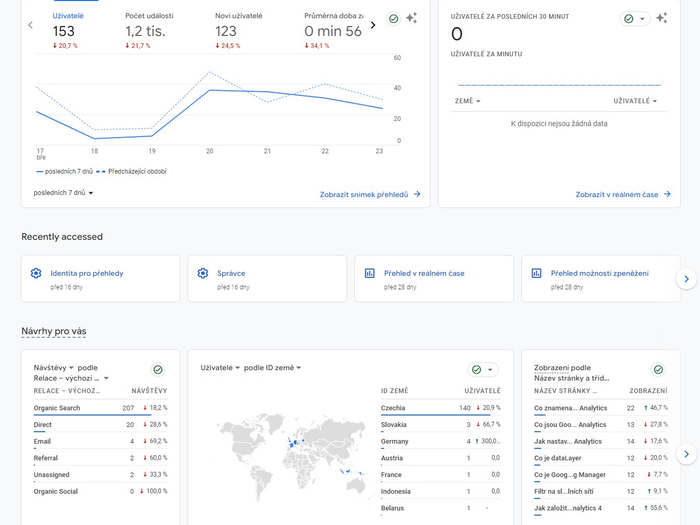Image resolution: width=700 pixels, height=525 pixels.
Task: Open the posledních 7 dnů date range dropdown
Action: (x=64, y=193)
